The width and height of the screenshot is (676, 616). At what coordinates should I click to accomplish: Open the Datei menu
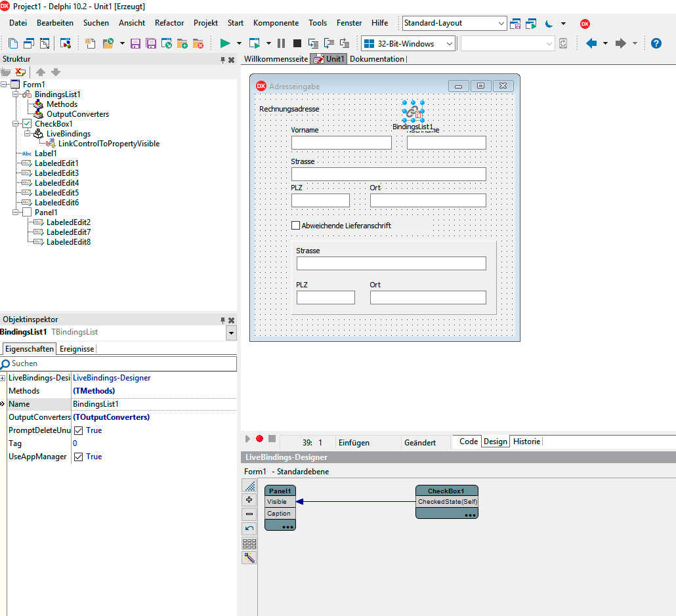pyautogui.click(x=18, y=23)
